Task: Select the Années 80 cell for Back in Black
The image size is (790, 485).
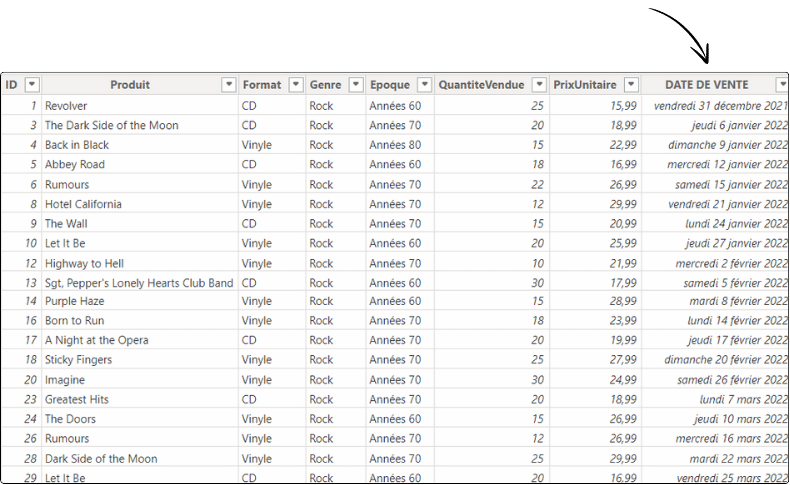Action: (x=395, y=145)
